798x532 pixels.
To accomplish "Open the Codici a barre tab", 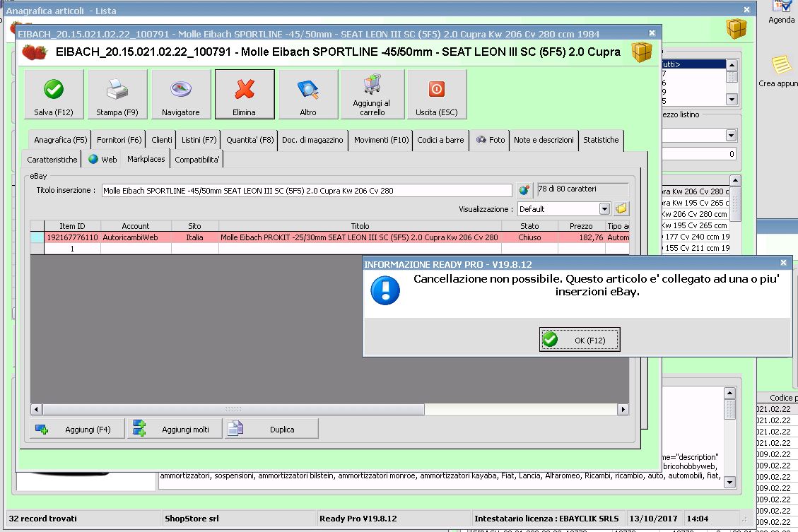I will click(x=441, y=140).
